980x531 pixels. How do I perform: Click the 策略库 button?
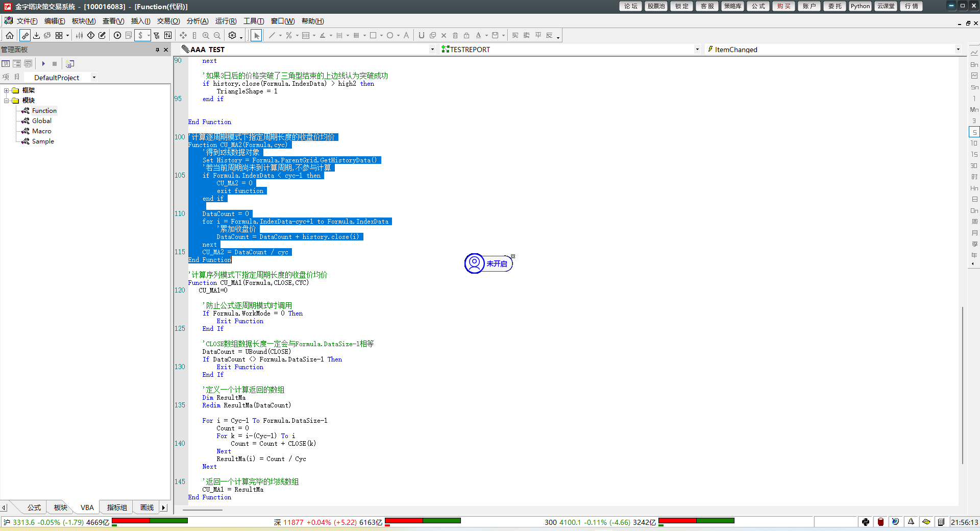pos(733,6)
